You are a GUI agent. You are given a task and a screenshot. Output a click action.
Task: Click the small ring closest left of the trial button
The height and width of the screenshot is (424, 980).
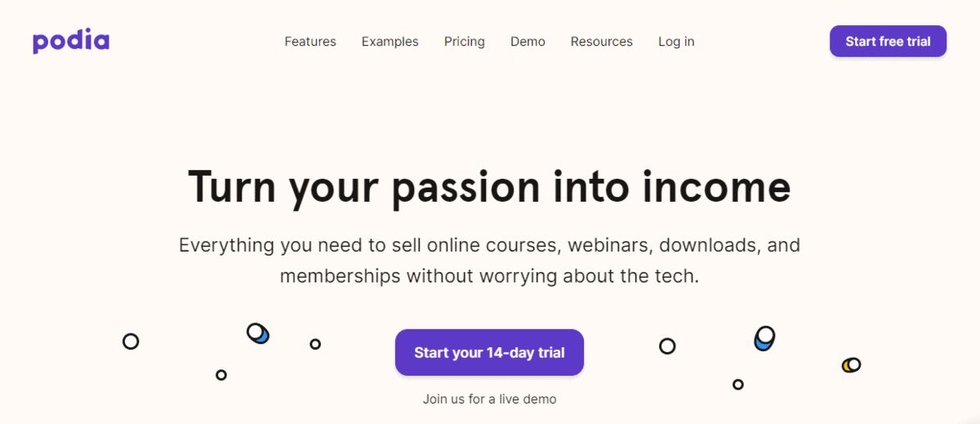(x=315, y=344)
